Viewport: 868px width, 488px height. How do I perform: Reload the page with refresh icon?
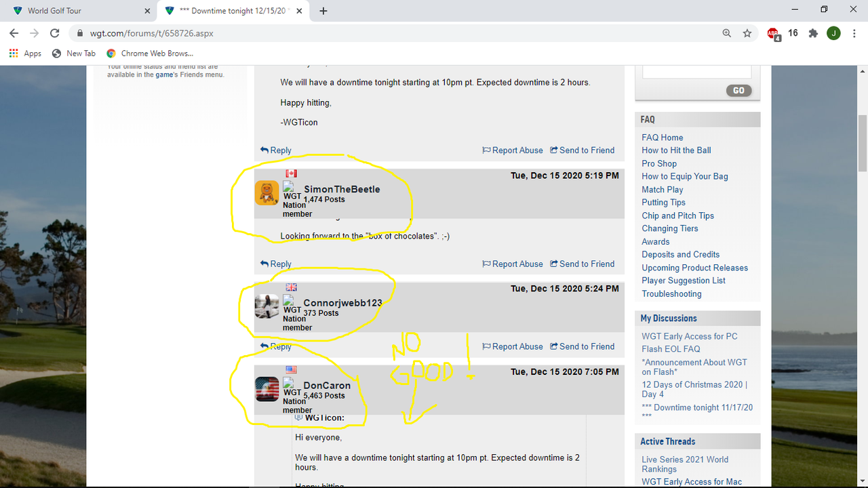click(x=56, y=33)
